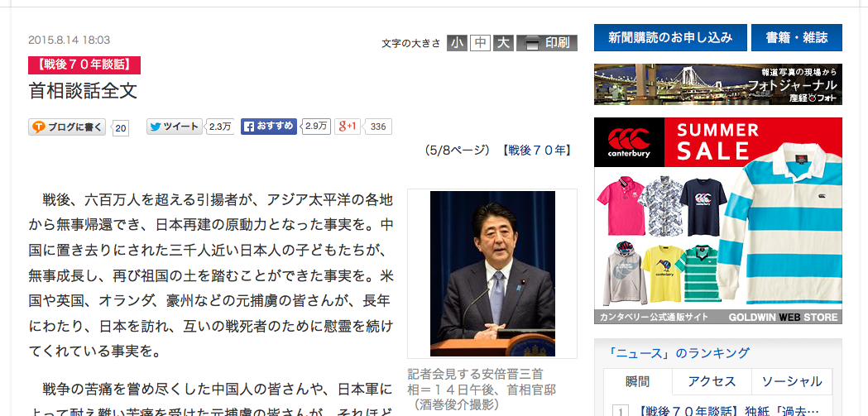The width and height of the screenshot is (868, 416).
Task: Write a blog post via ブログに書く
Action: click(x=67, y=127)
